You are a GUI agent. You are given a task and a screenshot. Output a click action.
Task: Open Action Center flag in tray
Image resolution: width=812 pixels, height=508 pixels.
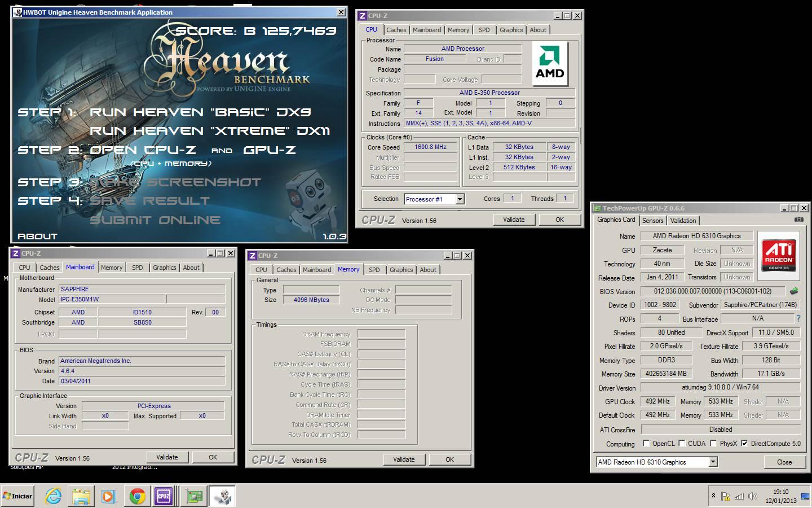726,496
